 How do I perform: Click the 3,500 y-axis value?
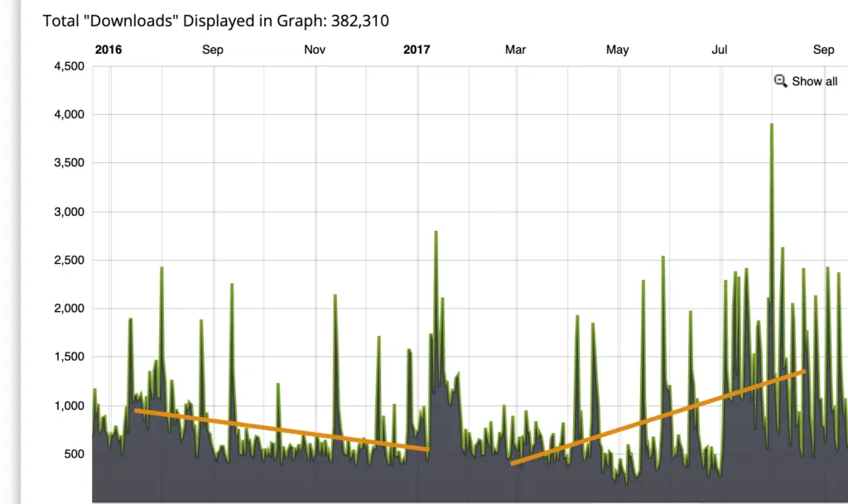[x=70, y=162]
